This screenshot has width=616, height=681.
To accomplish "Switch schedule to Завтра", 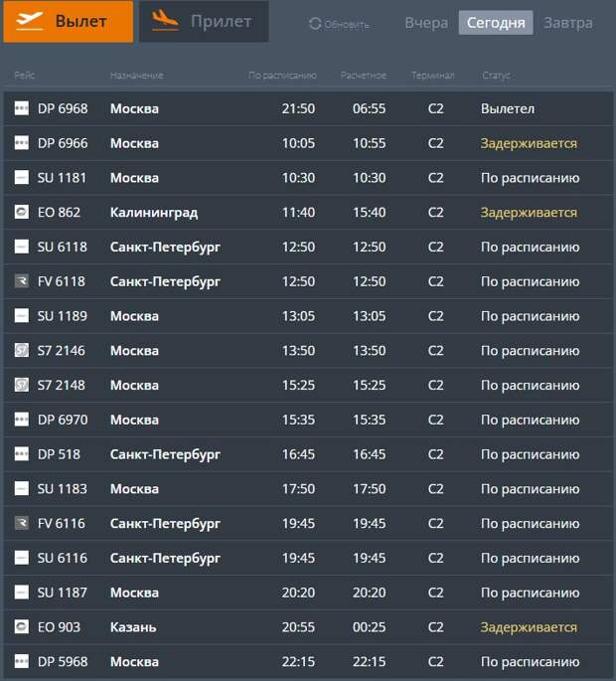I will tap(568, 23).
